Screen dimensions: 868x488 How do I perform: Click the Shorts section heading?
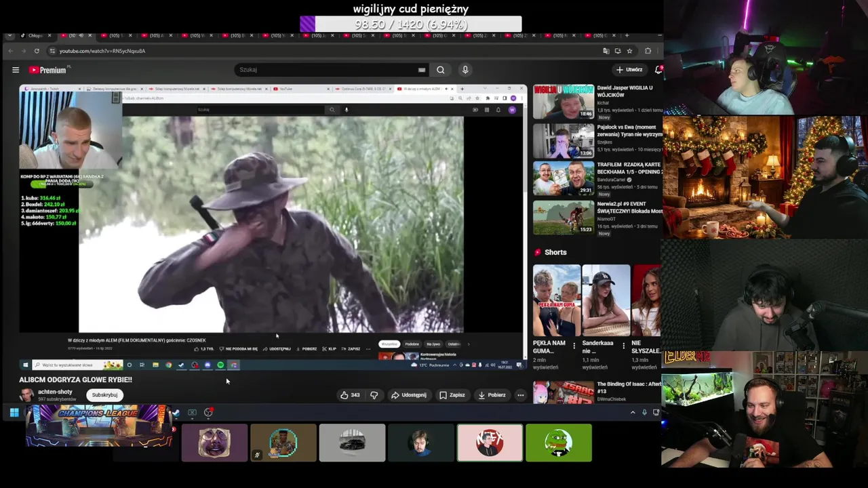(x=555, y=252)
